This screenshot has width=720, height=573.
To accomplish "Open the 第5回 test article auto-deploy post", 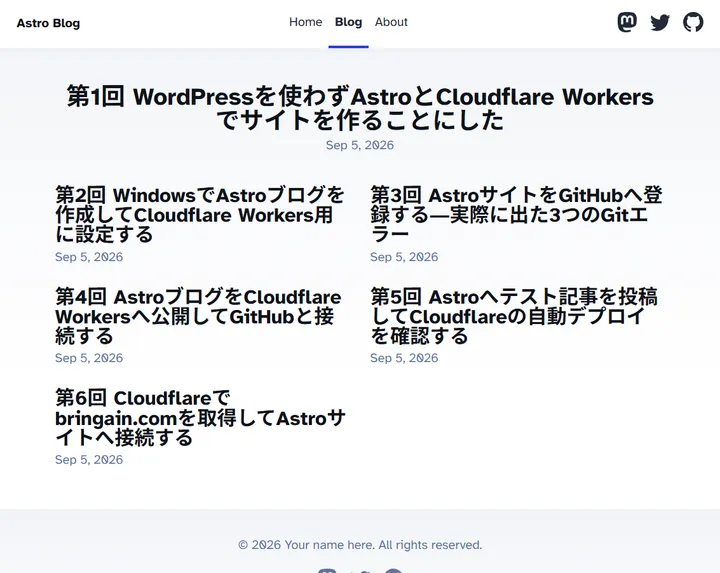I will pyautogui.click(x=514, y=316).
